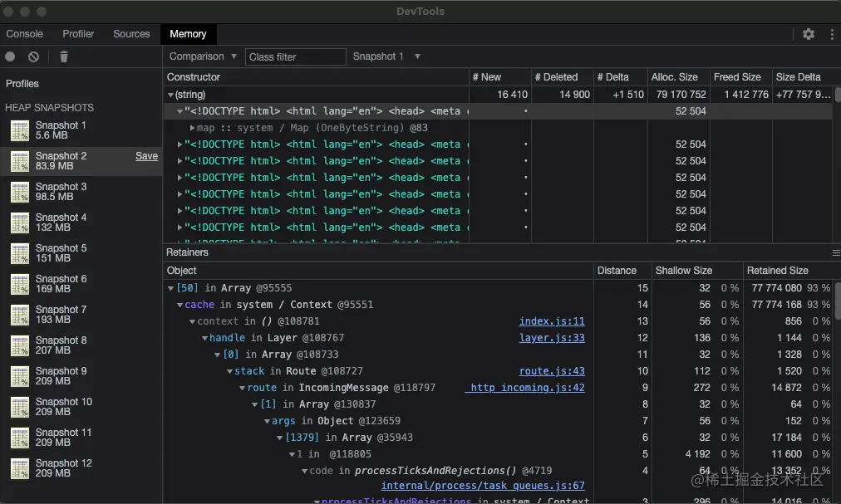841x504 pixels.
Task: Click the Class filter input field
Action: [x=295, y=56]
